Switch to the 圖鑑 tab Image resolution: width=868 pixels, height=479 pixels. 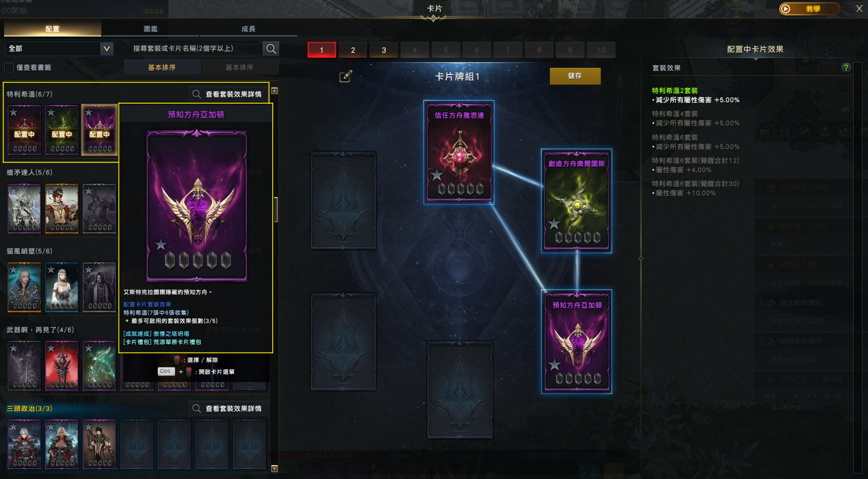click(150, 29)
